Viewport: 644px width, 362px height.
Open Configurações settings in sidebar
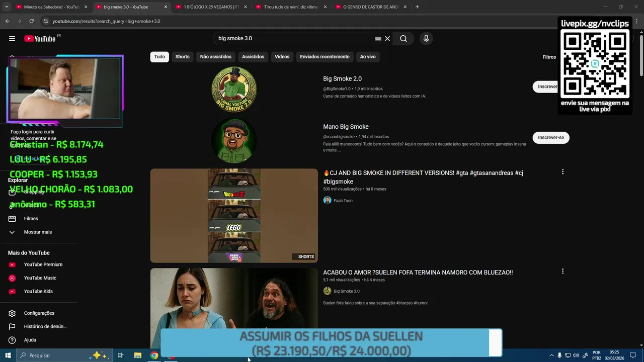coord(39,313)
